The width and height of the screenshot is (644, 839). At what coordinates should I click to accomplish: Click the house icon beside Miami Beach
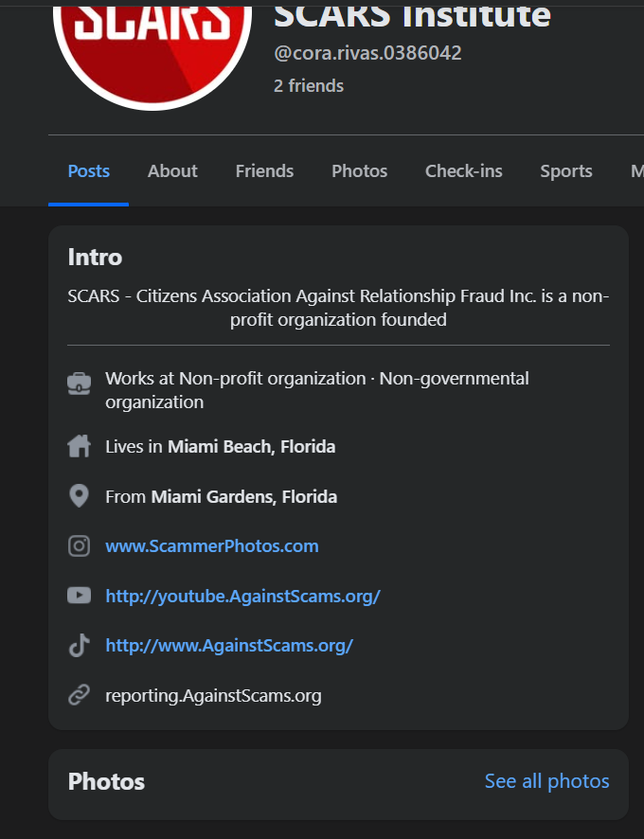click(80, 446)
